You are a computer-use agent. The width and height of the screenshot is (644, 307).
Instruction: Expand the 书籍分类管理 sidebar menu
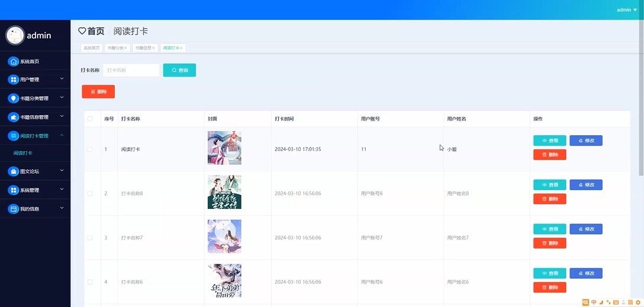(x=62, y=97)
